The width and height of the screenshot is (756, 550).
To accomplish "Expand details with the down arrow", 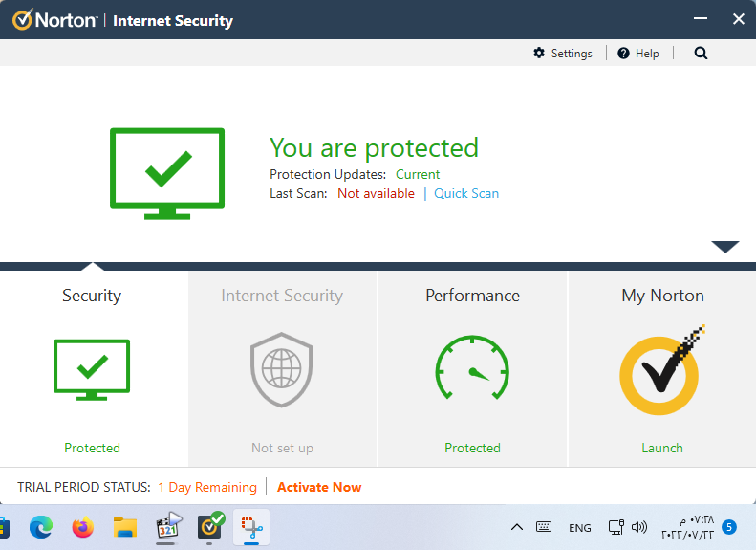I will click(725, 247).
